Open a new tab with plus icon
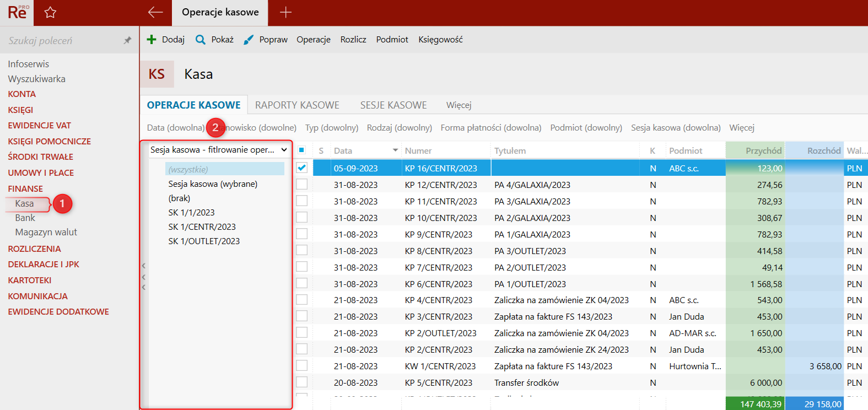868x410 pixels. (285, 13)
